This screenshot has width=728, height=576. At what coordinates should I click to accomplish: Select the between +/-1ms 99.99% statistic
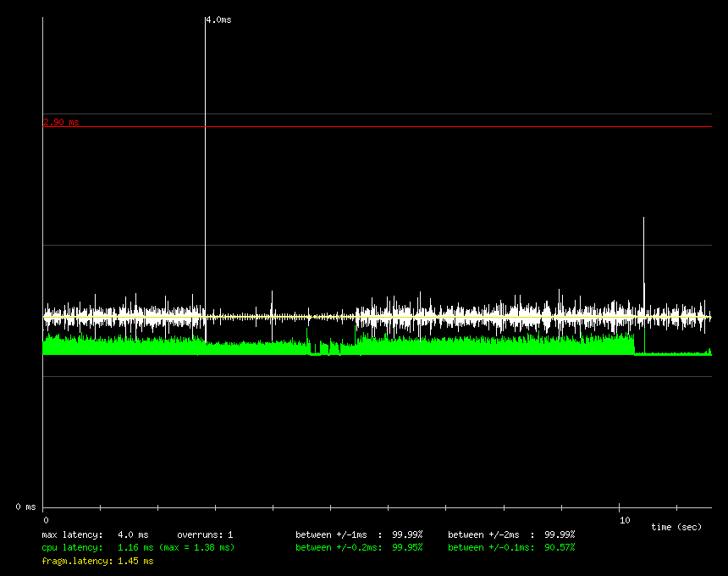pyautogui.click(x=359, y=534)
